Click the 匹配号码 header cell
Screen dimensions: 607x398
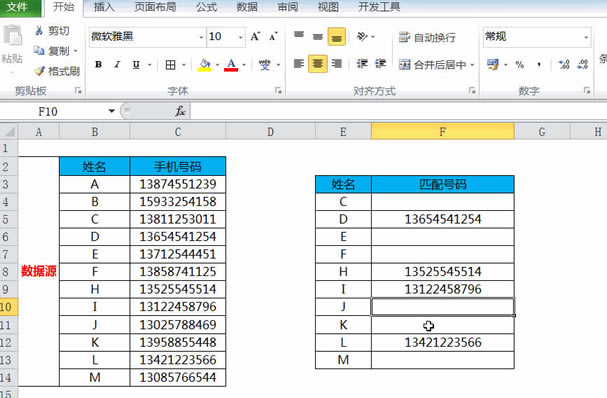pyautogui.click(x=442, y=184)
